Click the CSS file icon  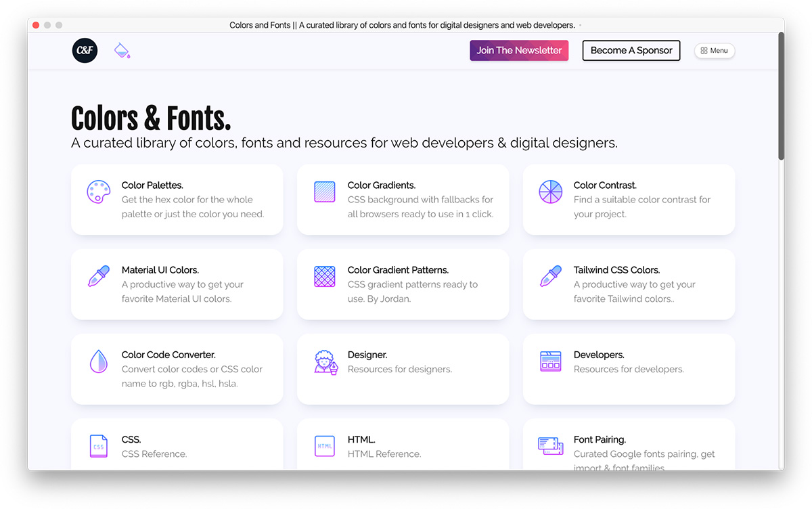pyautogui.click(x=98, y=446)
